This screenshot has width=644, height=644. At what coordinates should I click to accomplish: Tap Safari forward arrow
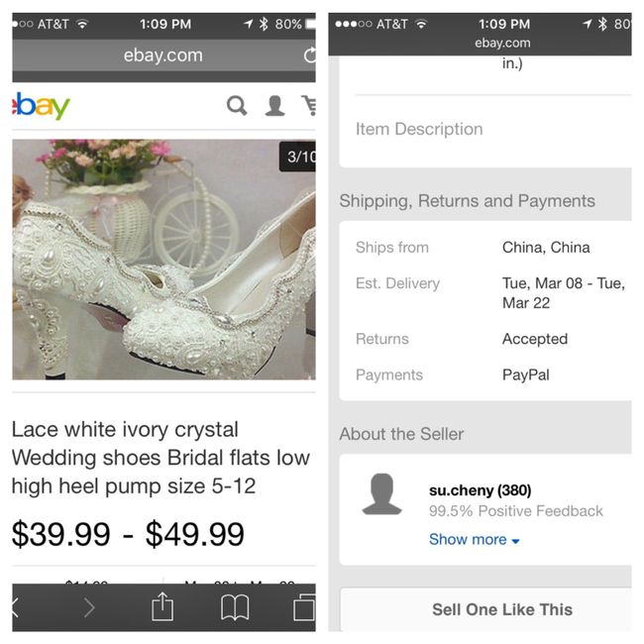(x=89, y=607)
